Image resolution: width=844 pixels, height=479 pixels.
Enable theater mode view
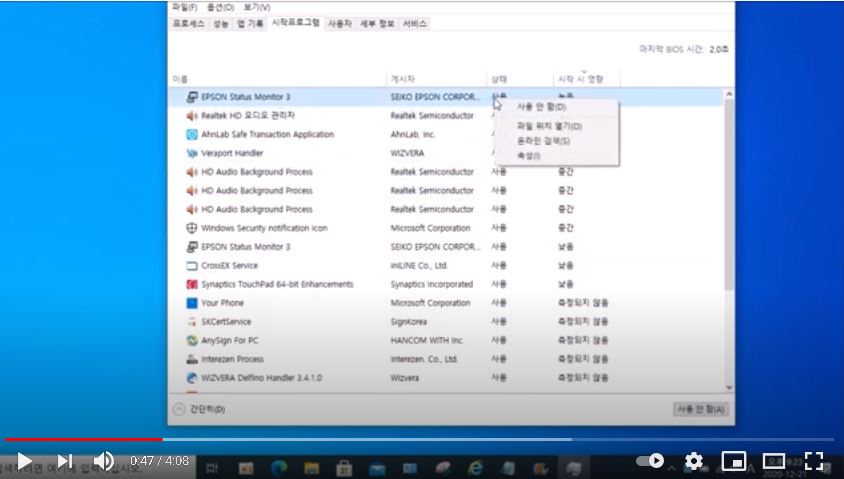773,461
